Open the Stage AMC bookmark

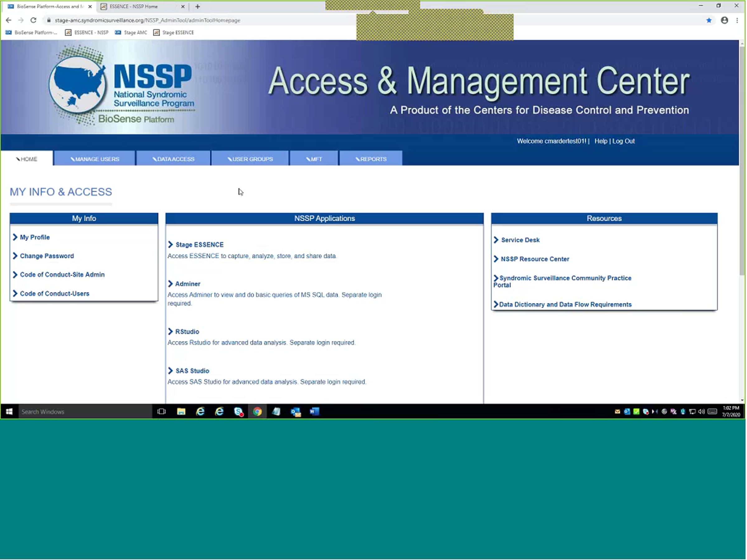131,32
